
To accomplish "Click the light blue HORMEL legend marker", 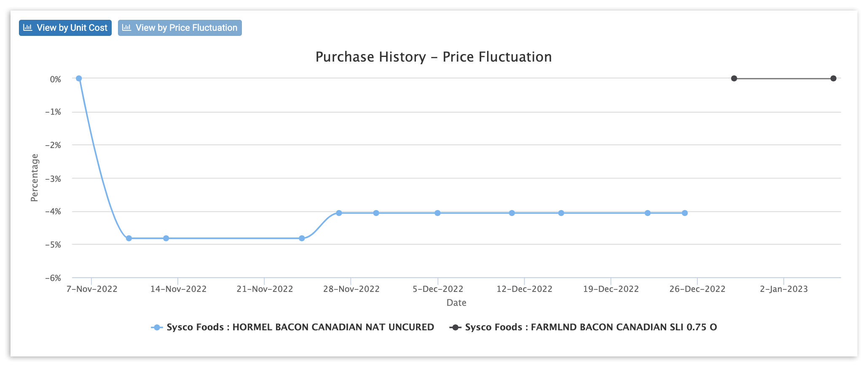I will pyautogui.click(x=157, y=327).
